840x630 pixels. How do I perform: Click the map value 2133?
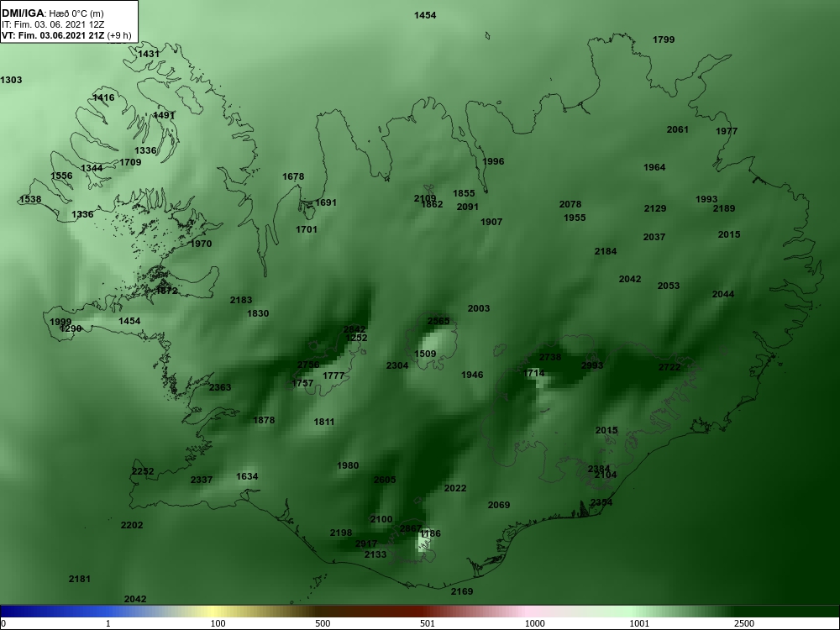pos(375,554)
